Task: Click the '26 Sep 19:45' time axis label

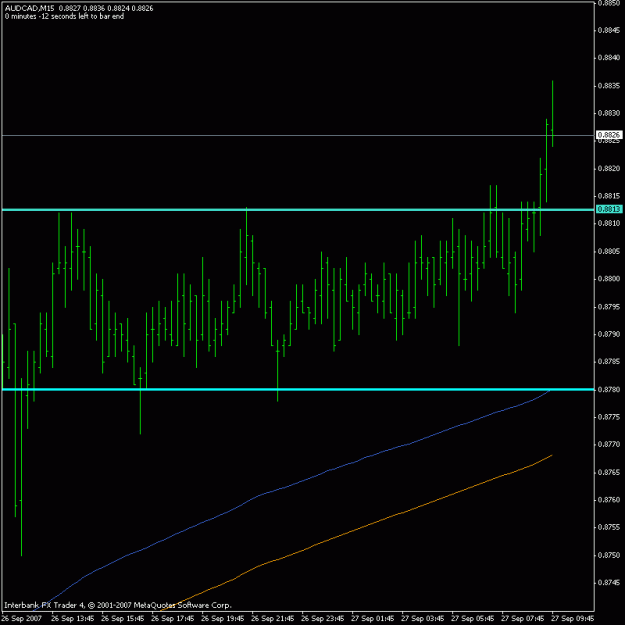Action: (x=223, y=618)
